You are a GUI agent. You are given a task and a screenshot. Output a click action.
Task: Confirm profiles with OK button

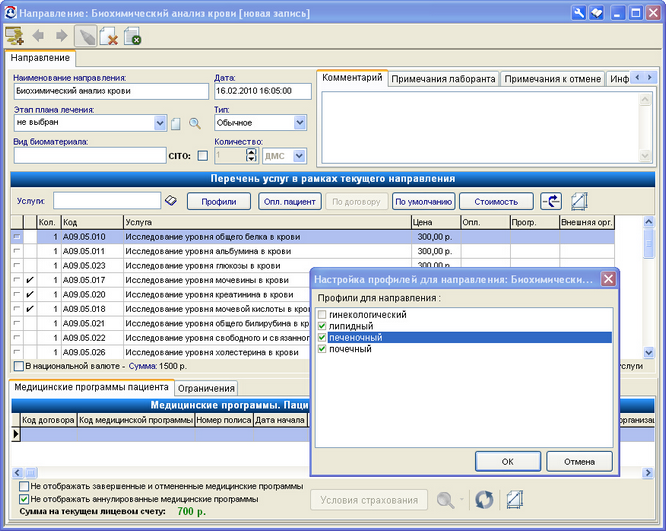(508, 462)
